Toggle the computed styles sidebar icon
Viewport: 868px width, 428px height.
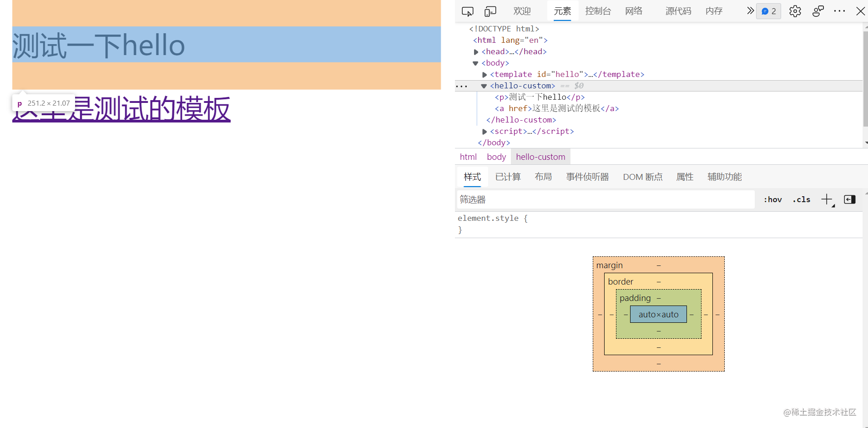[849, 199]
